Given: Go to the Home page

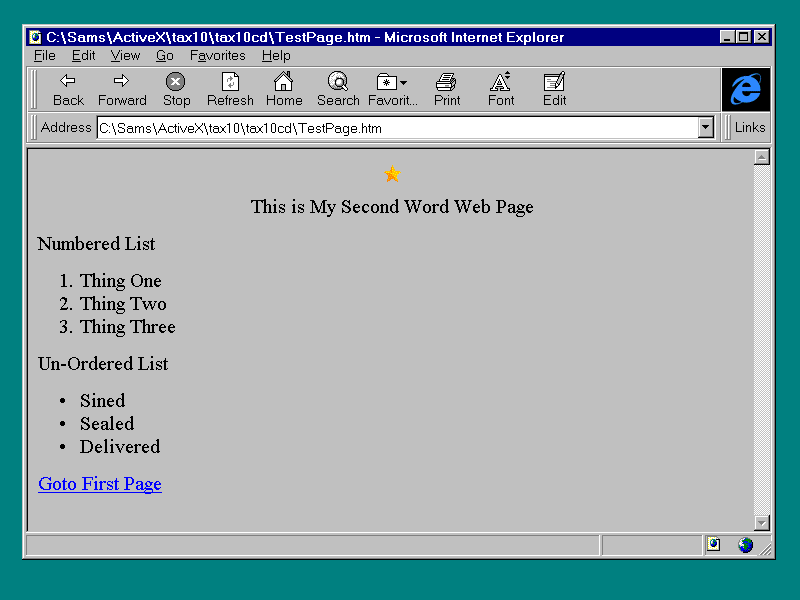Looking at the screenshot, I should [284, 89].
